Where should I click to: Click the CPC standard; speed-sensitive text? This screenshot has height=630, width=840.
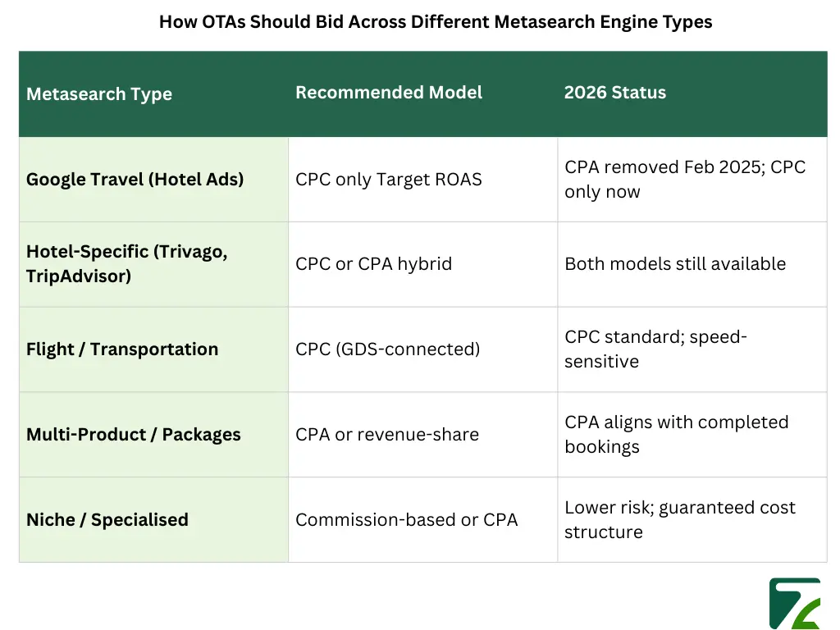655,349
